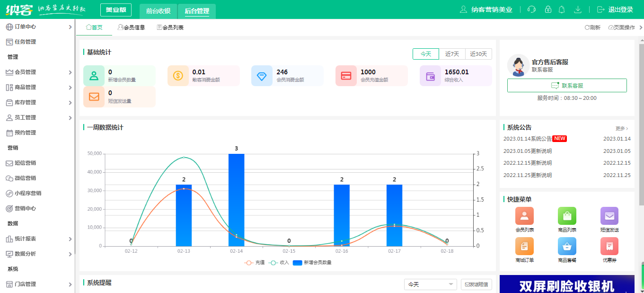The height and width of the screenshot is (293, 644).
Task: Click the 联系客服 button
Action: click(x=567, y=86)
